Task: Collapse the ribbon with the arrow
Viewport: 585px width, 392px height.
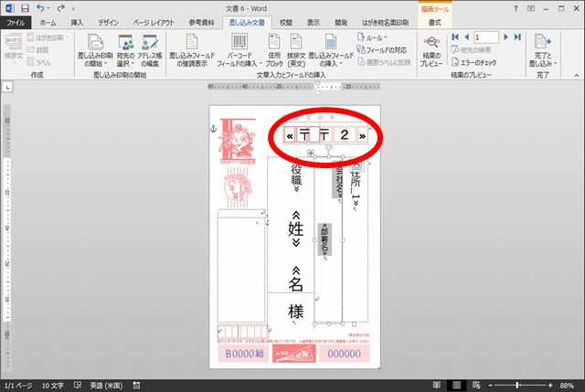Action: pyautogui.click(x=577, y=75)
